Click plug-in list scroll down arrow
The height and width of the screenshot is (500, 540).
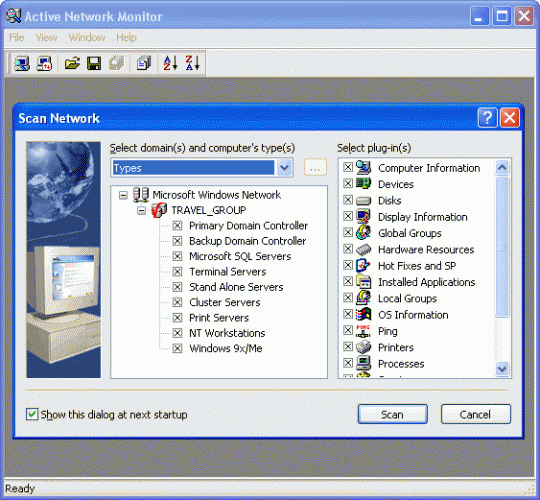[502, 369]
